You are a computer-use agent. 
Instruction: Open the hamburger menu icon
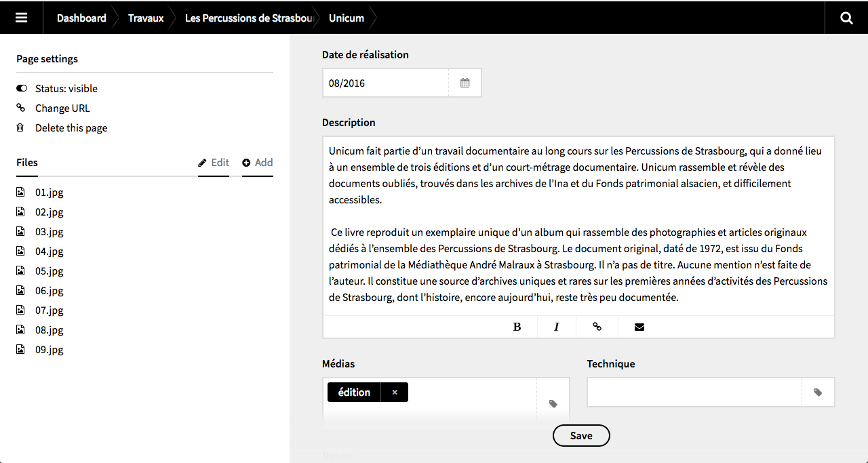click(21, 18)
